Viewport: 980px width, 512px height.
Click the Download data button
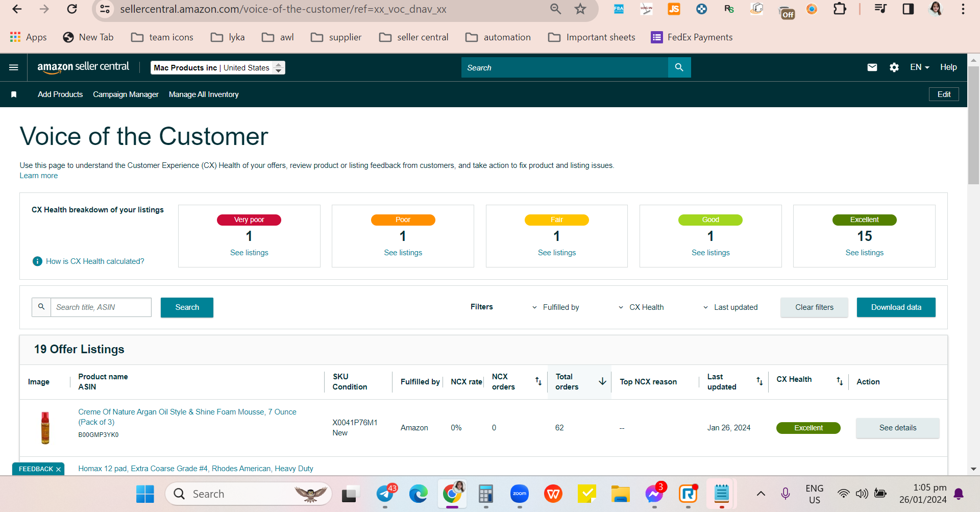click(x=896, y=307)
